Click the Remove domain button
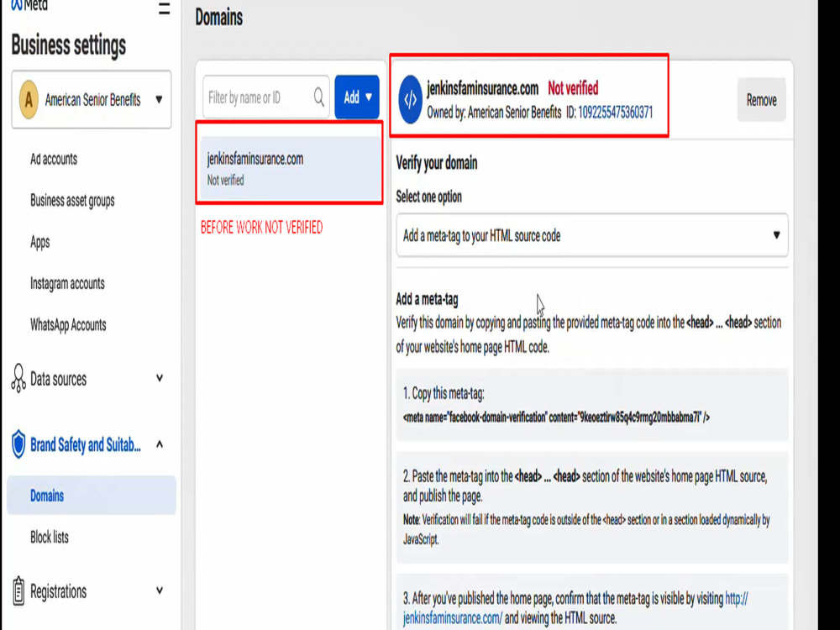The width and height of the screenshot is (840, 630). tap(761, 100)
